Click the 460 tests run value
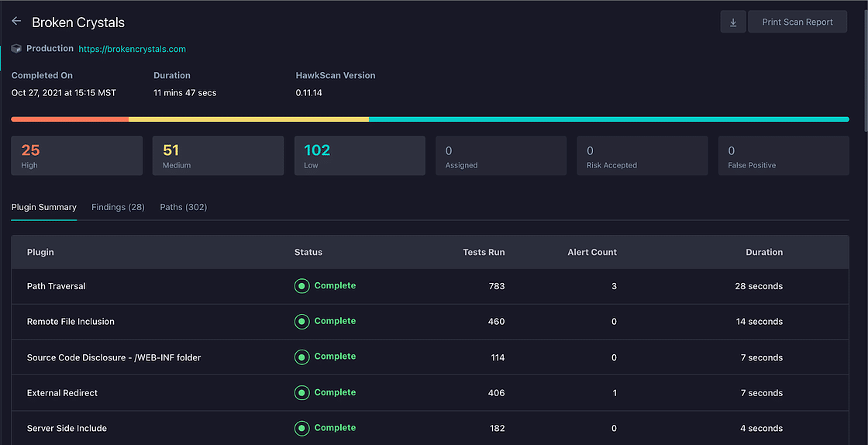The image size is (868, 445). 496,322
